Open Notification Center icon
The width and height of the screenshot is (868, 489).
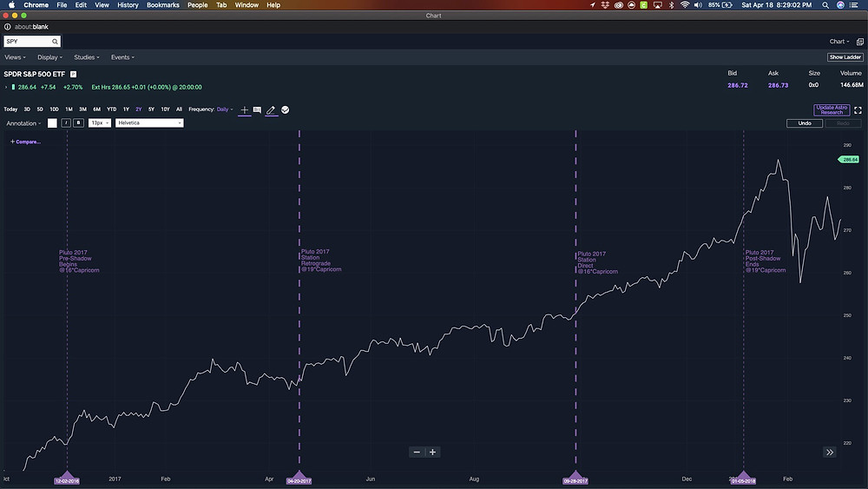click(x=853, y=5)
